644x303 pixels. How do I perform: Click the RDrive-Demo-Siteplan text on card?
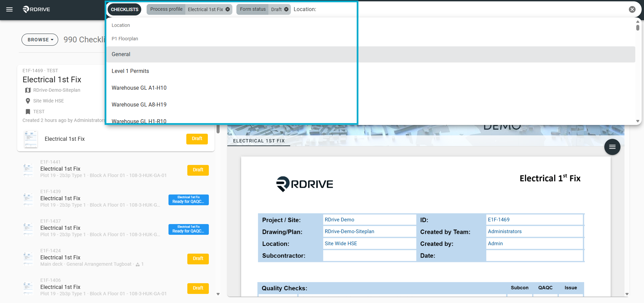coord(57,90)
